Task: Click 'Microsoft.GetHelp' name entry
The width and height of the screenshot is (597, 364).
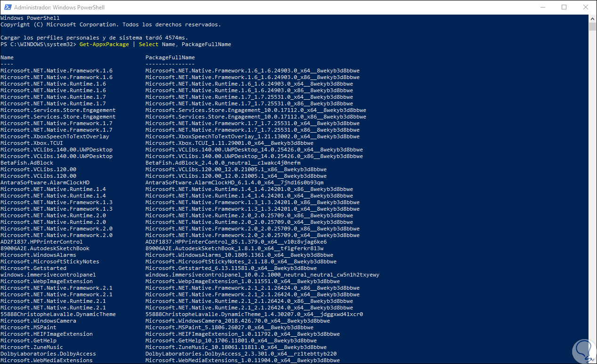Action: pos(28,340)
